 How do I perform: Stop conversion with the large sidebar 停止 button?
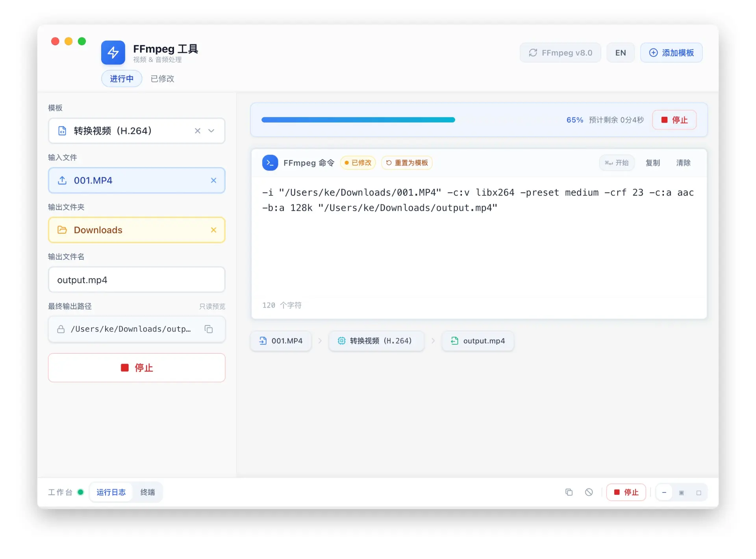[x=137, y=368]
